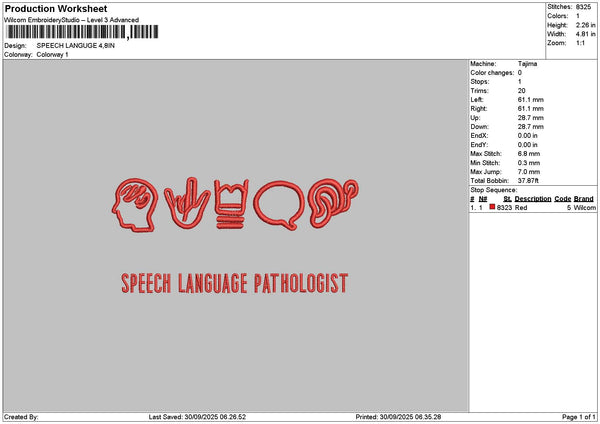Click the EndY value 0.00 in

(527, 145)
